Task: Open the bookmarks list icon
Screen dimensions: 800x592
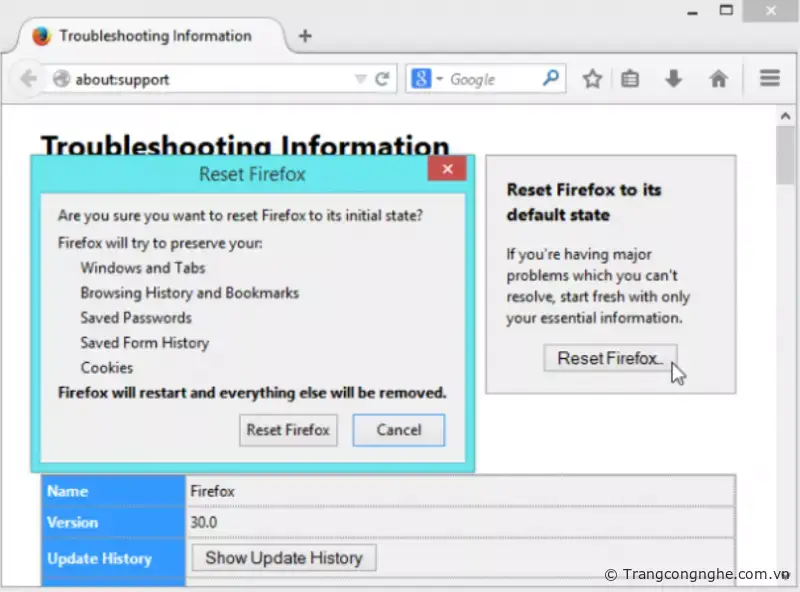Action: click(630, 79)
